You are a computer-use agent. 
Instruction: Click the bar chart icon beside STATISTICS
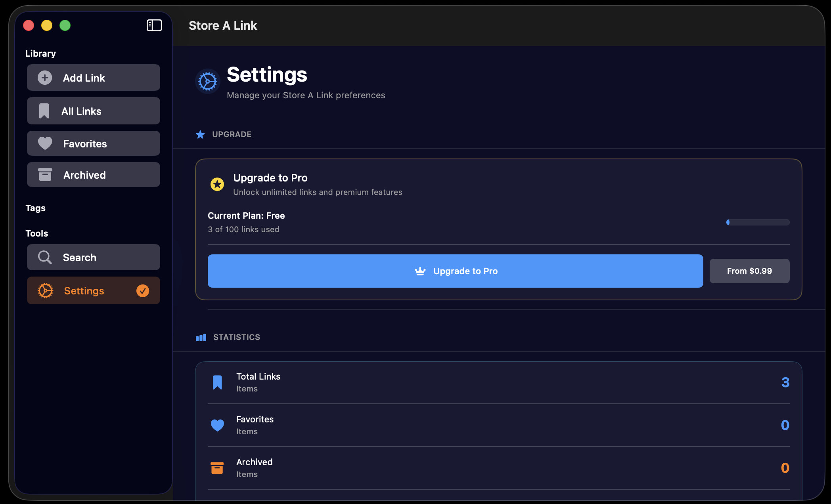(x=201, y=338)
